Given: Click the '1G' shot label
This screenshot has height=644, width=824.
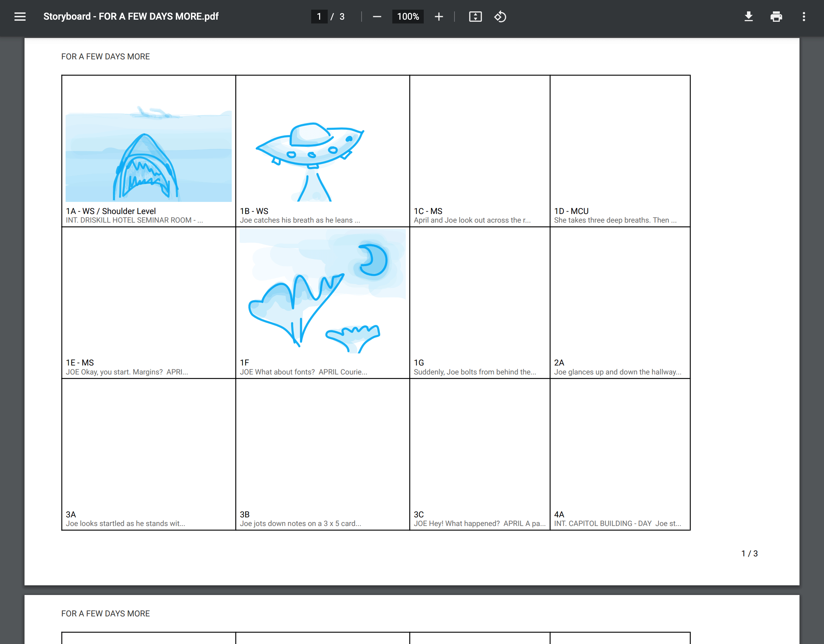Looking at the screenshot, I should click(x=419, y=363).
